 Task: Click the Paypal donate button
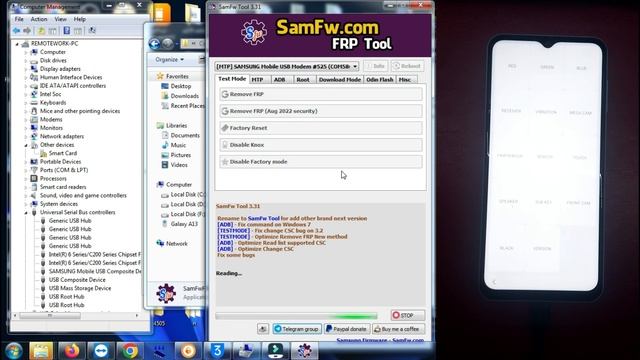click(x=347, y=329)
